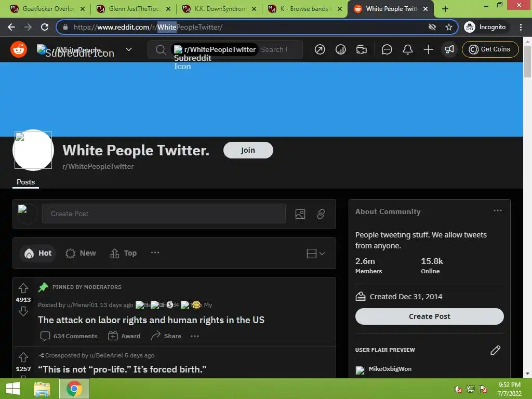The height and width of the screenshot is (399, 532).
Task: Sort posts by Hot
Action: [38, 253]
